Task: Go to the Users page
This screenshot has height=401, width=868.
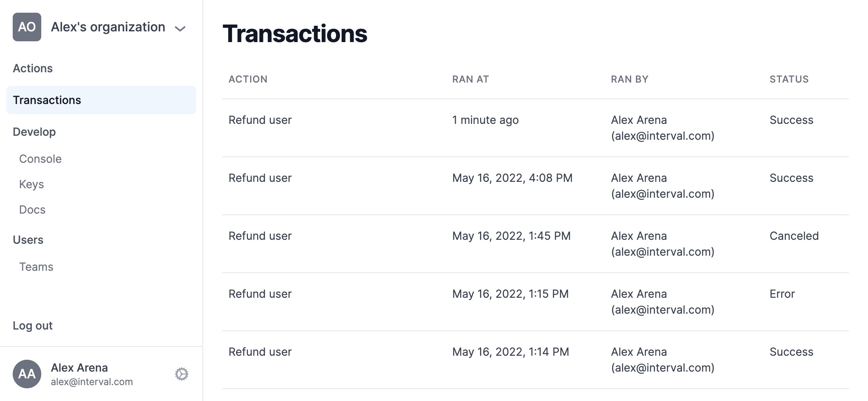Action: pos(28,240)
